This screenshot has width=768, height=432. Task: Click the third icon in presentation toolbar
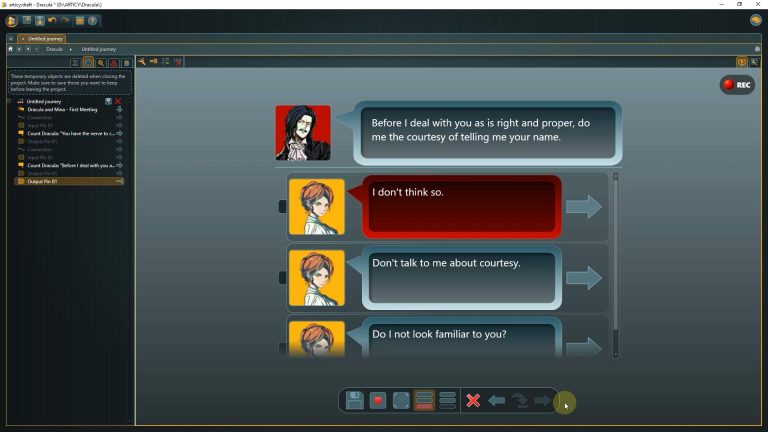click(x=166, y=61)
